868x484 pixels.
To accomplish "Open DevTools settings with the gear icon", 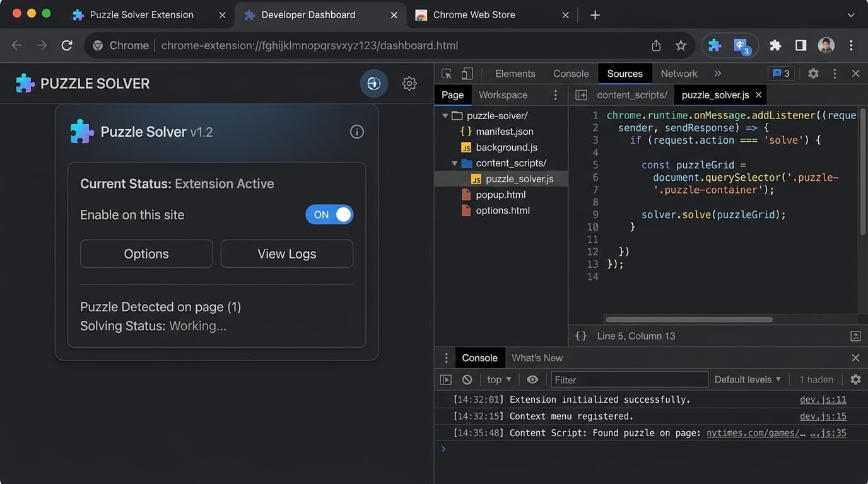I will (813, 73).
